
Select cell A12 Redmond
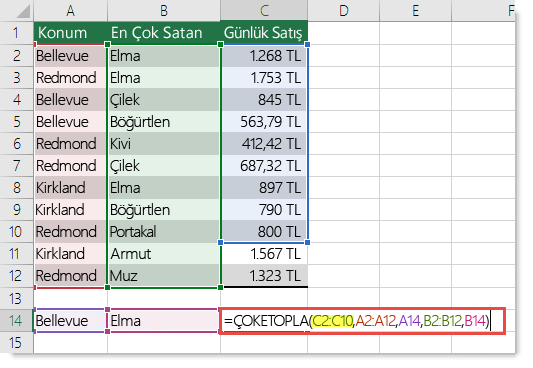point(70,276)
